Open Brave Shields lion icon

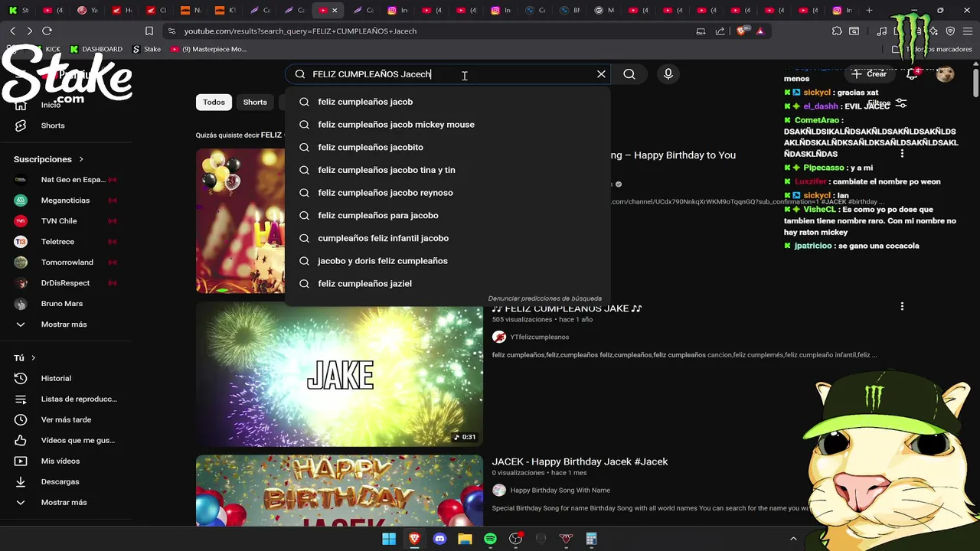point(740,31)
